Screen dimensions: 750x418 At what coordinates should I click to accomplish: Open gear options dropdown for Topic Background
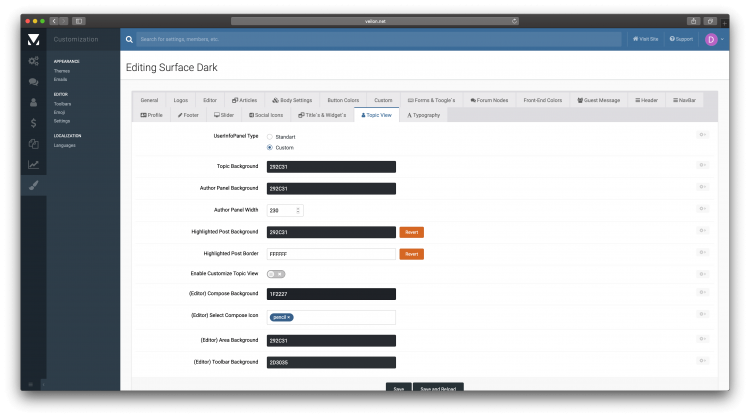[x=703, y=166]
